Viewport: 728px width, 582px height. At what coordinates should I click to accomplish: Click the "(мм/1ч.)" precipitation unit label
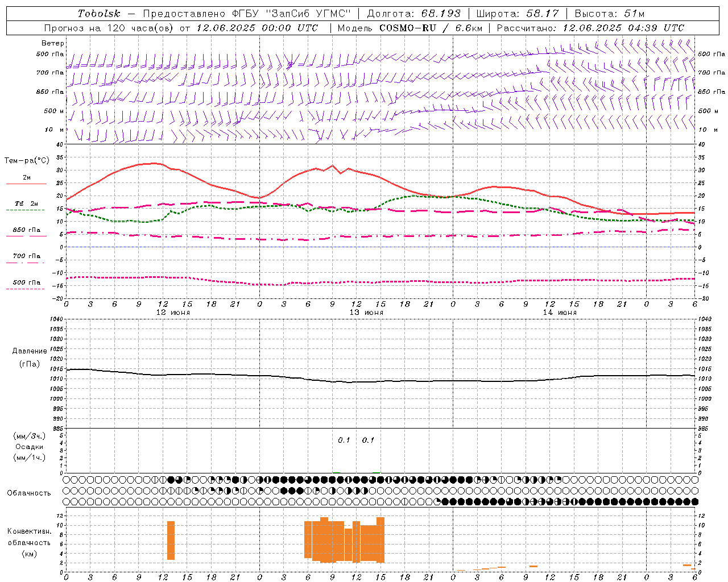click(30, 458)
